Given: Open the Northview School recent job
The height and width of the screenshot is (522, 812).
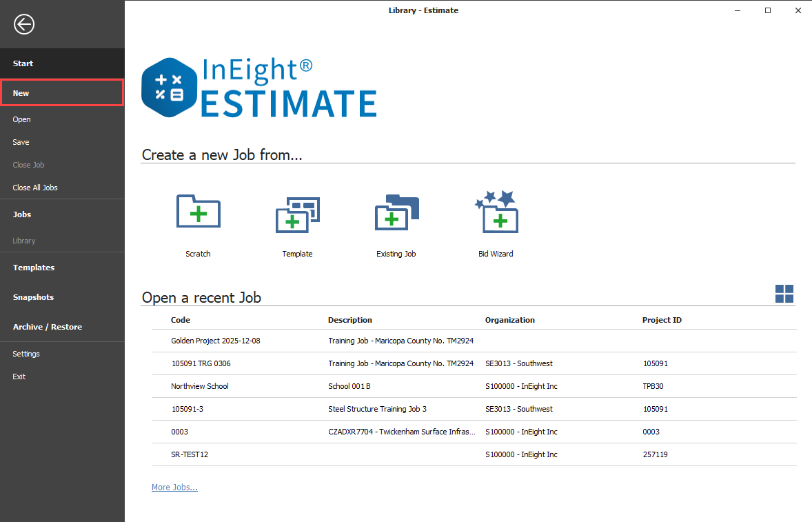Looking at the screenshot, I should [200, 386].
